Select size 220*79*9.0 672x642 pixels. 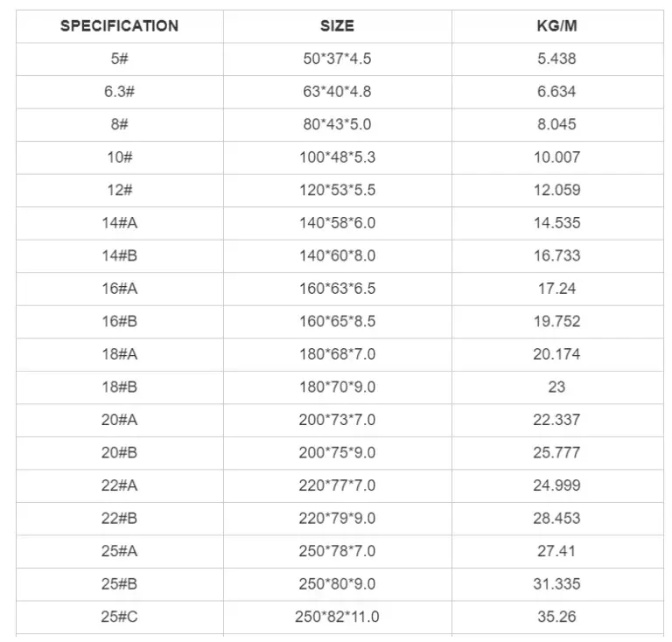[x=337, y=518]
